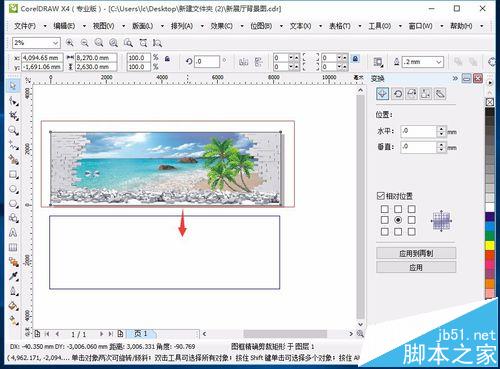Click the 应用到再制 button
Screen dimensions: 500x369
(416, 253)
